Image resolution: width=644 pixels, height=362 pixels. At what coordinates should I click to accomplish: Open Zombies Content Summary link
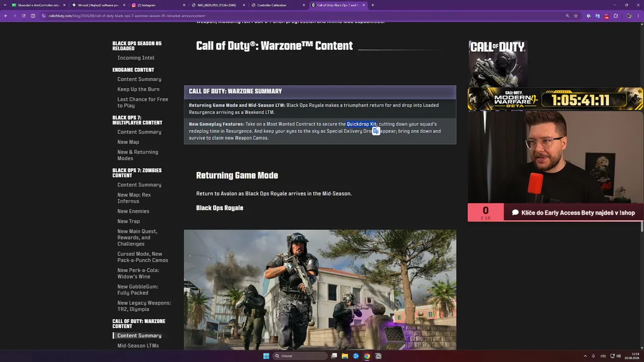point(139,185)
